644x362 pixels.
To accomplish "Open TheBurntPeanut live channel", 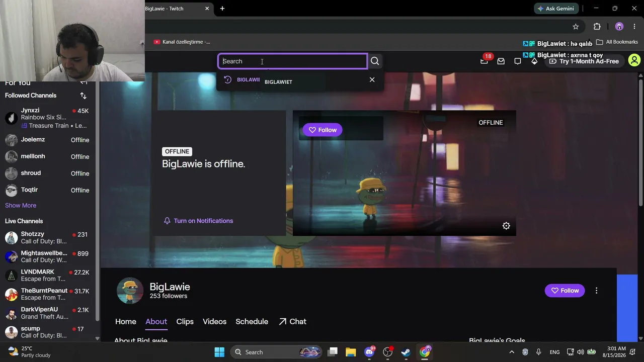I will tap(47, 294).
